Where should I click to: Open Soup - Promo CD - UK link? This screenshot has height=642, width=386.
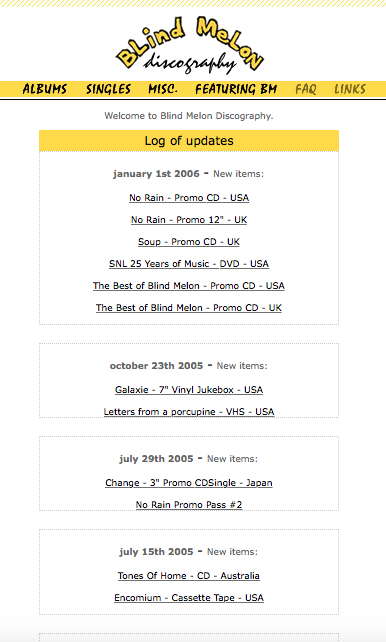coord(189,242)
